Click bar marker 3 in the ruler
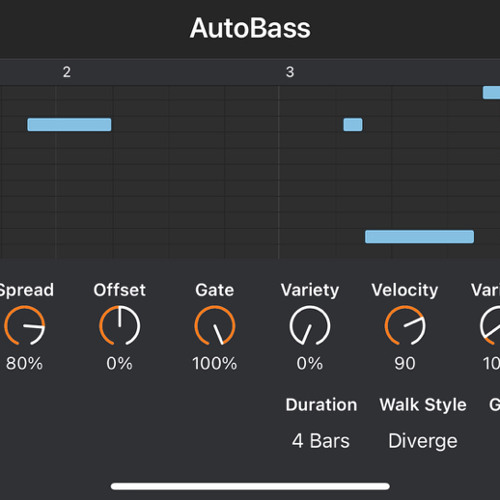This screenshot has width=500, height=500. click(290, 72)
